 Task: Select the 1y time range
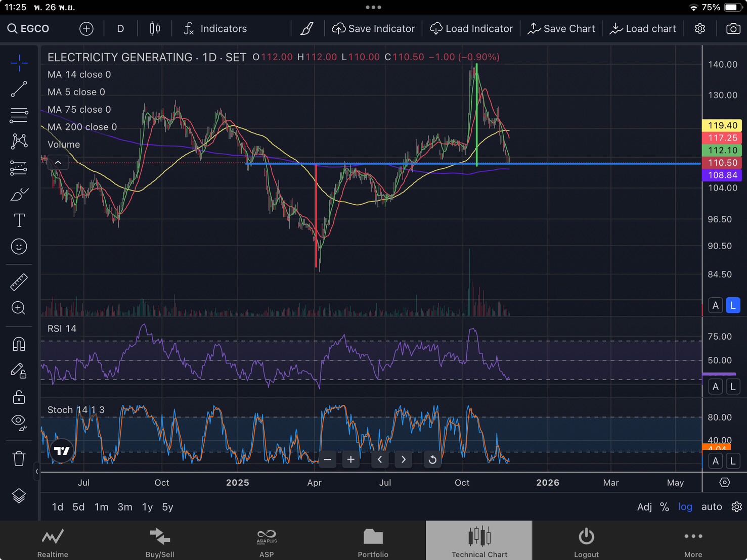point(147,507)
